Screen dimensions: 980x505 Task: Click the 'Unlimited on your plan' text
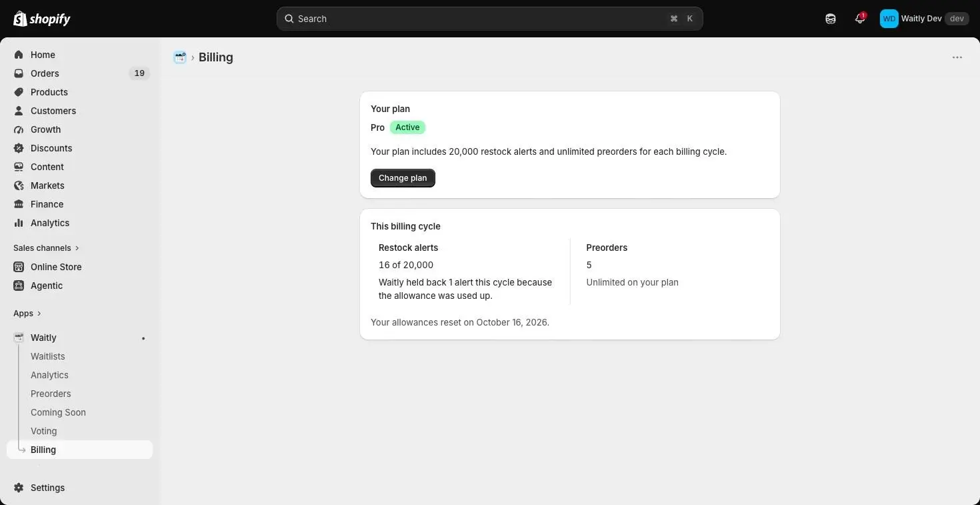[x=632, y=282]
